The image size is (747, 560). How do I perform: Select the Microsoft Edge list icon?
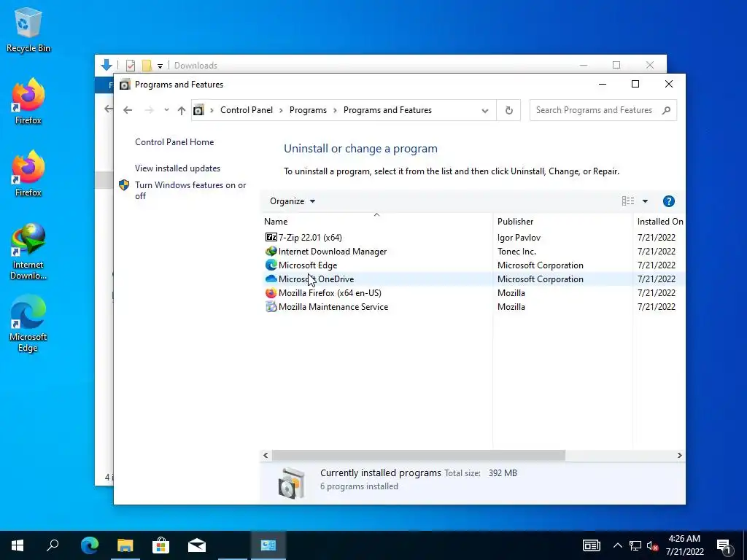pos(271,265)
